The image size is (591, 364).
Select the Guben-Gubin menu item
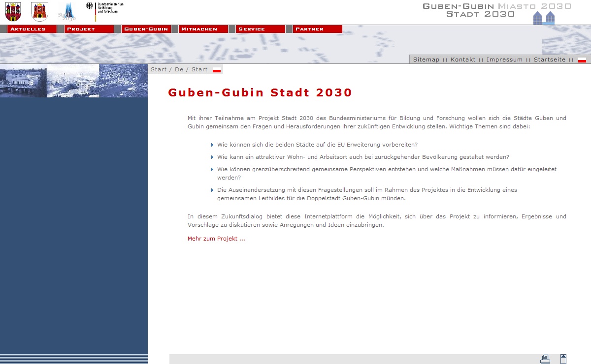click(146, 29)
